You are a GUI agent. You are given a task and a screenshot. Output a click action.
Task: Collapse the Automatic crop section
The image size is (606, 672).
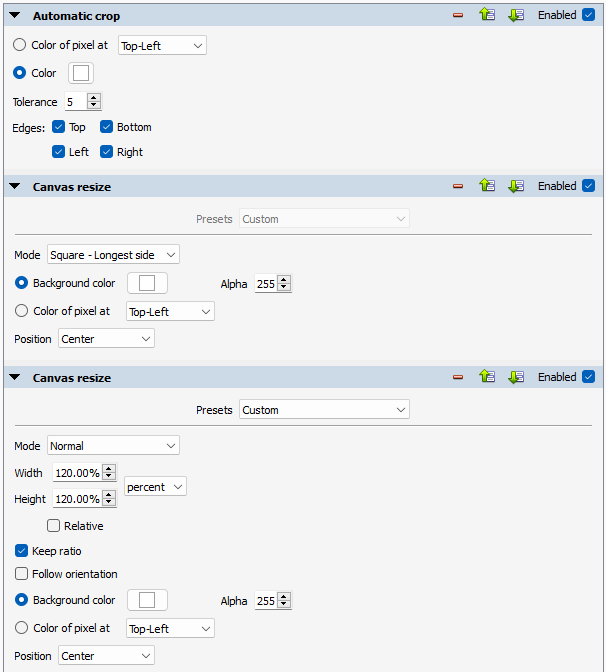(x=15, y=15)
